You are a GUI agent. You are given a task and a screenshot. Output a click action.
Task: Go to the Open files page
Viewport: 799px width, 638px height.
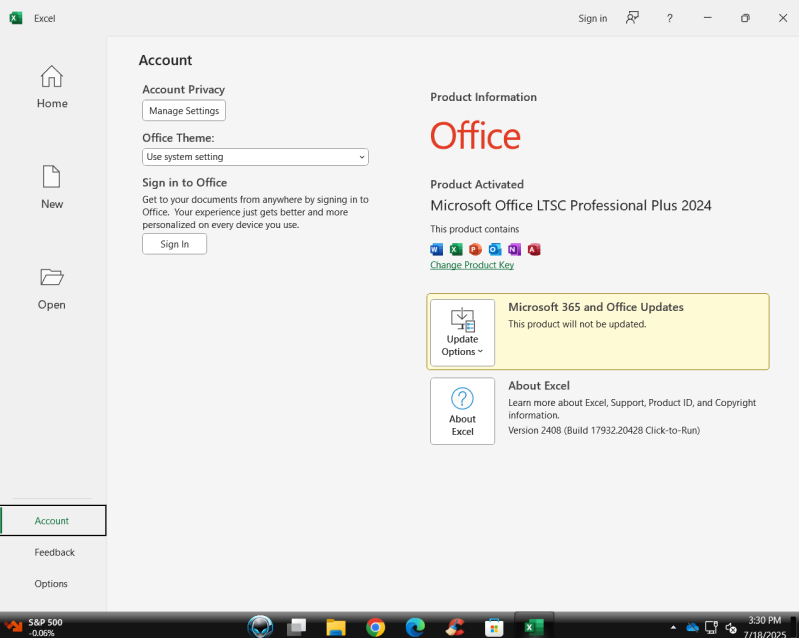coord(52,288)
